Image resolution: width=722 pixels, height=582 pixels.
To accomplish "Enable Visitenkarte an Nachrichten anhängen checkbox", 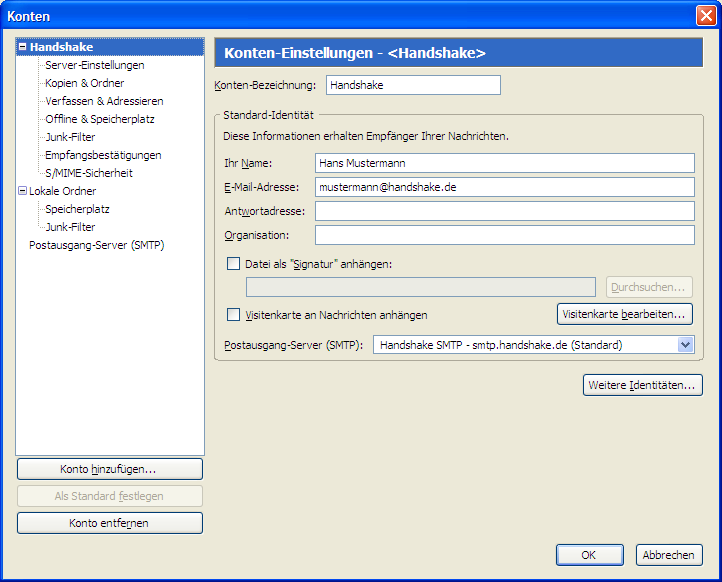I will click(233, 314).
